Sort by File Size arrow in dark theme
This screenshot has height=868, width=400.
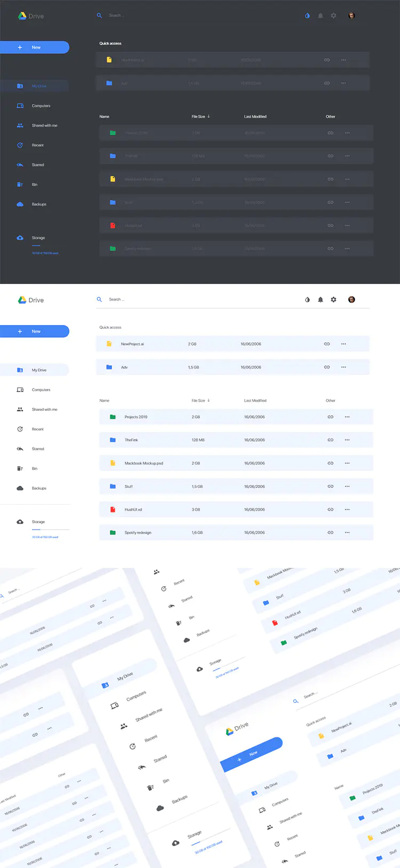[209, 116]
